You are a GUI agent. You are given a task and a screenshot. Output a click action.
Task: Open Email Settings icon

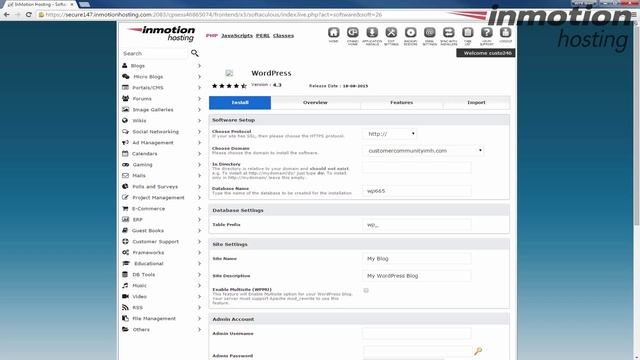[429, 33]
